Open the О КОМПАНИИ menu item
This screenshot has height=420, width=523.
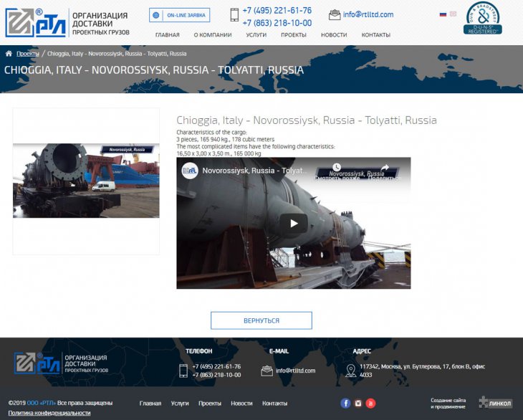213,35
